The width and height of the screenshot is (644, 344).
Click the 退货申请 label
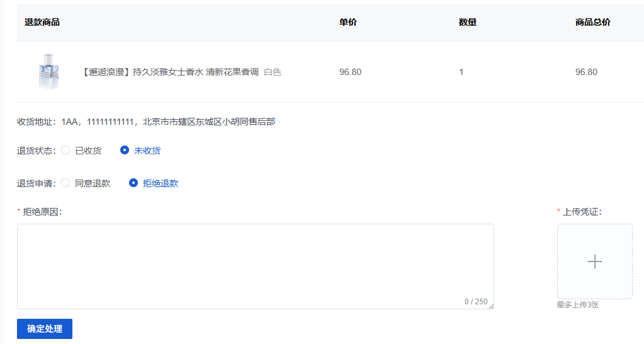pos(36,184)
